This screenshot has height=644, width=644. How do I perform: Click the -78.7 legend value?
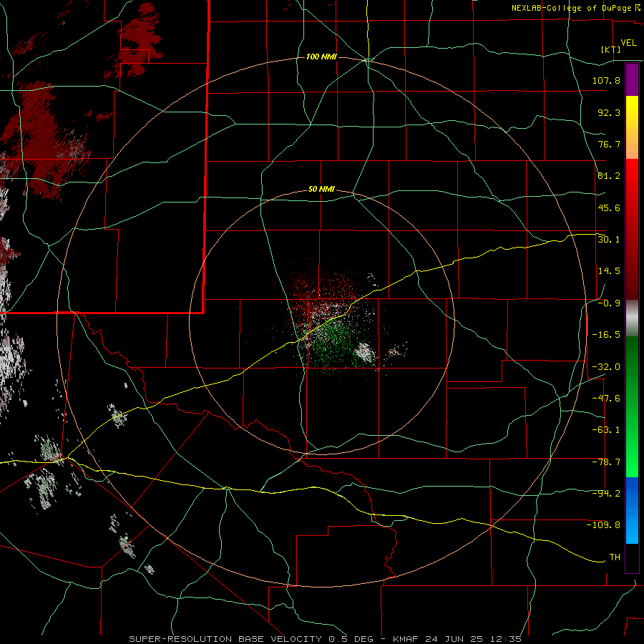(606, 462)
